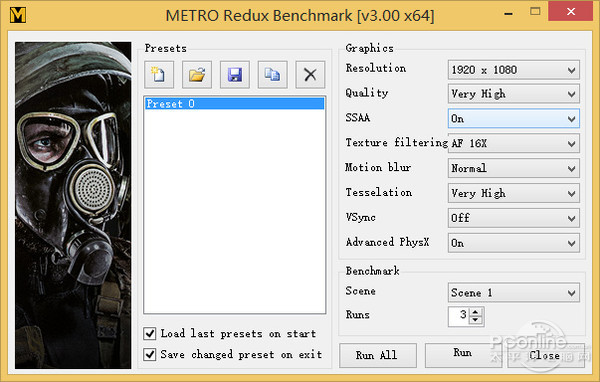Click the Run All button
Viewport: 600px width, 382px height.
pos(378,355)
